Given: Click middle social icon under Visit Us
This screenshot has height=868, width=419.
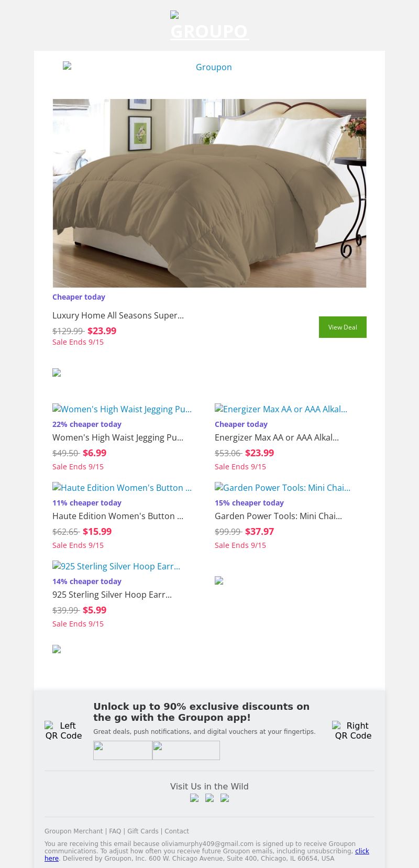Looking at the screenshot, I should (210, 798).
